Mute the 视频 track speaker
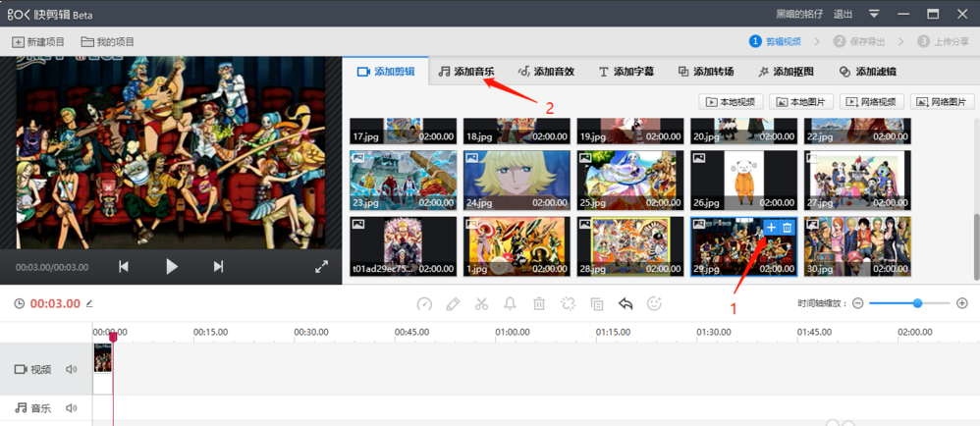Image resolution: width=980 pixels, height=426 pixels. click(72, 369)
